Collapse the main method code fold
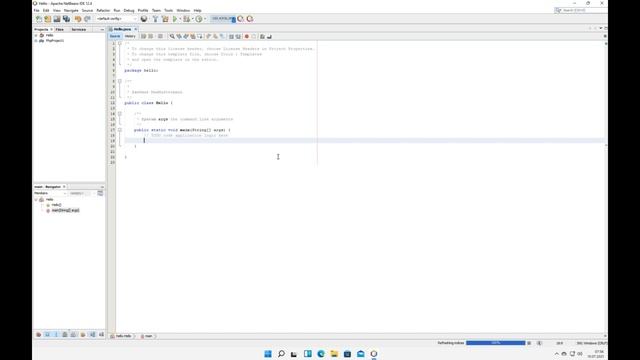This screenshot has width=640, height=360. point(120,130)
